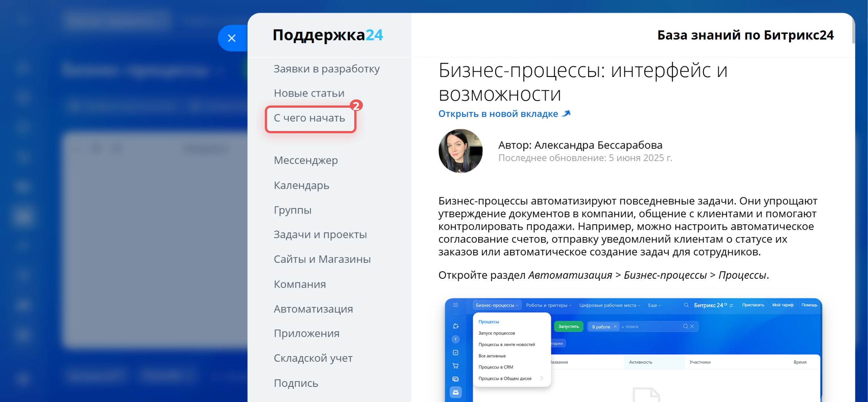This screenshot has height=402, width=868.
Task: Select the network share icon in the sidebar
Action: [456, 326]
